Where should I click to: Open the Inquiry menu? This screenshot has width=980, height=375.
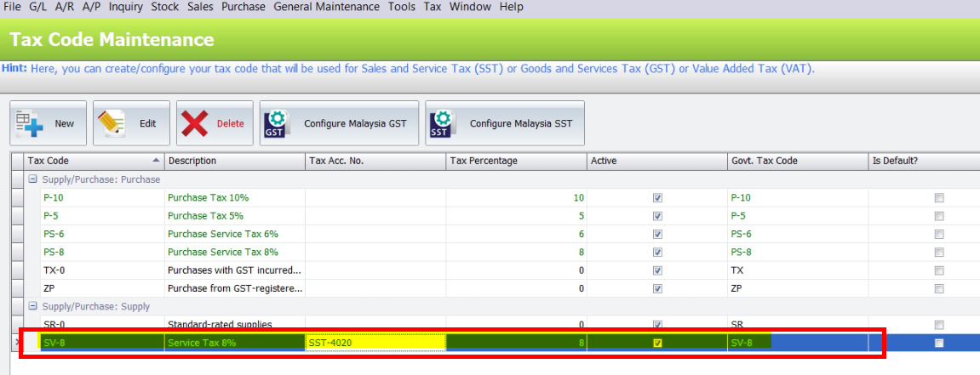tap(126, 7)
